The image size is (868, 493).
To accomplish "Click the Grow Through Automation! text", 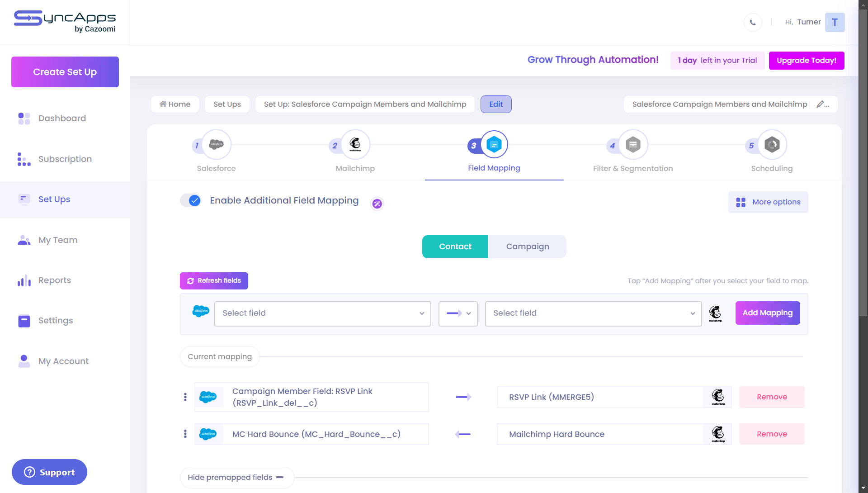I will pos(593,60).
